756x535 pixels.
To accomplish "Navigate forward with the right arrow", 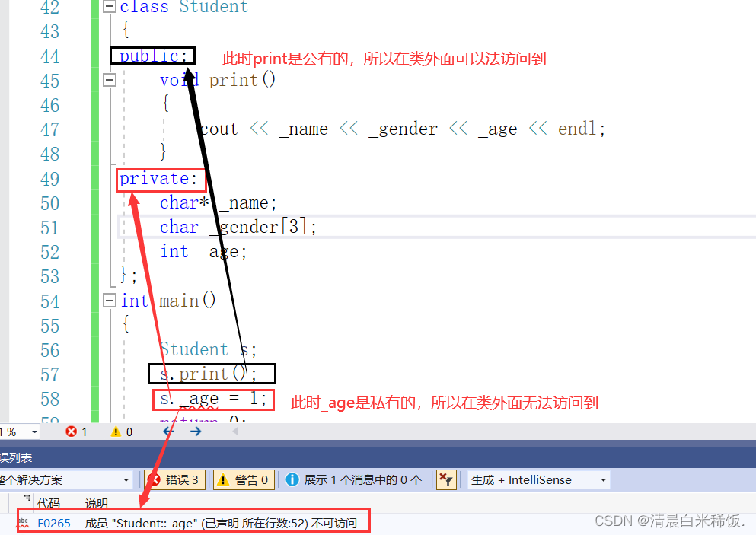I will click(195, 432).
